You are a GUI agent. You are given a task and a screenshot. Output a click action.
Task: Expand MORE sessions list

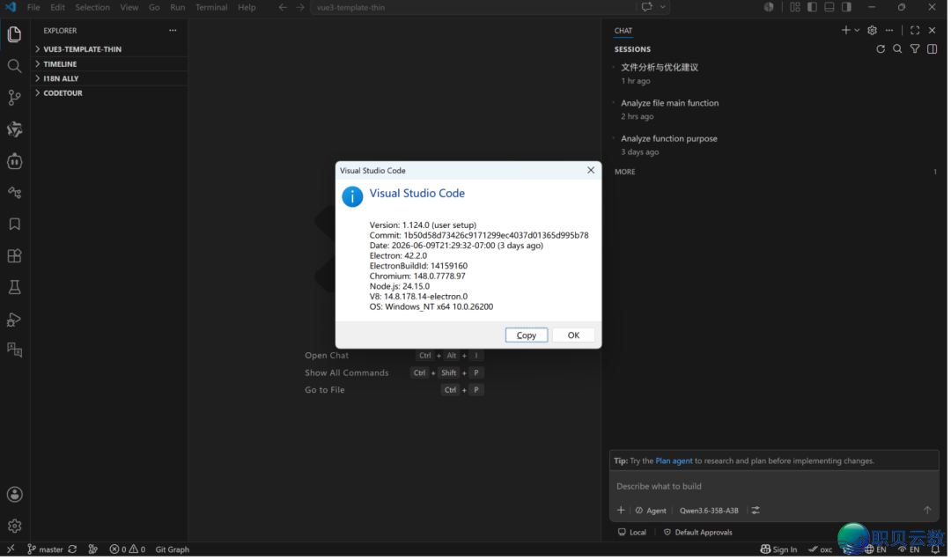627,173
